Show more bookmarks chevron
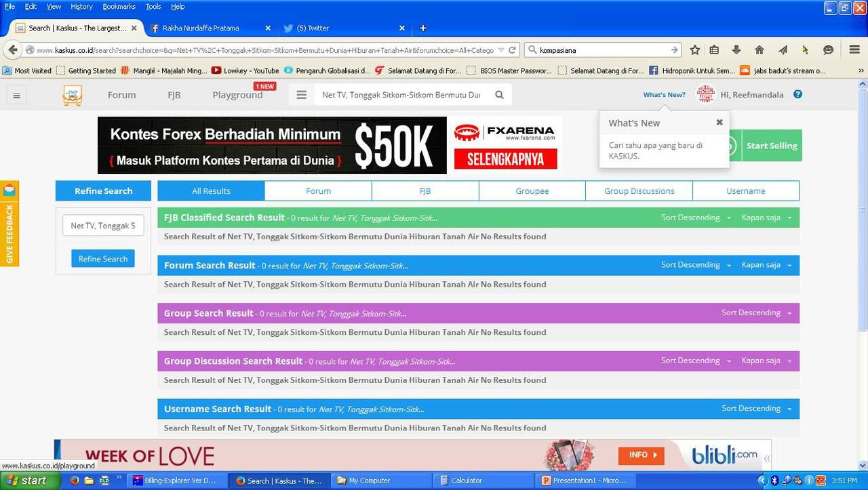The height and width of the screenshot is (490, 868). pos(862,70)
